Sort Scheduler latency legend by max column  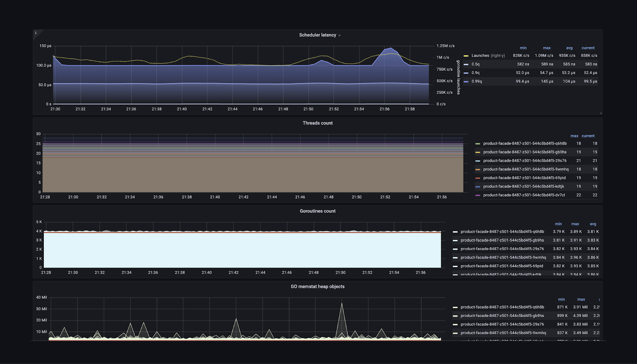click(547, 48)
